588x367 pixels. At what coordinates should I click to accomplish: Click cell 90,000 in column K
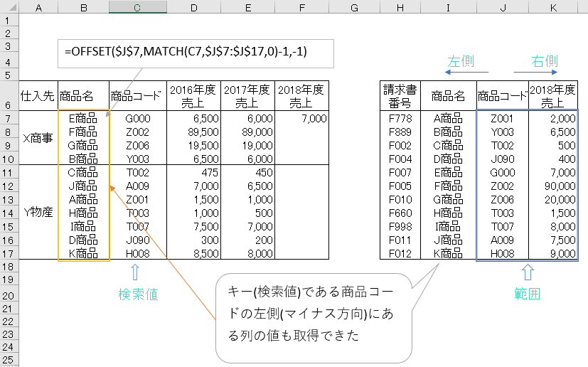[553, 186]
